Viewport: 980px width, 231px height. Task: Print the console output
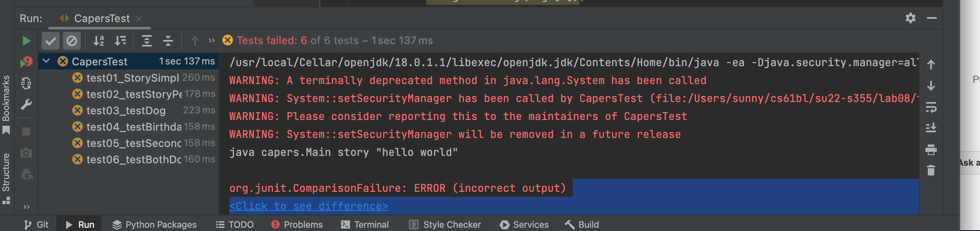tap(931, 149)
